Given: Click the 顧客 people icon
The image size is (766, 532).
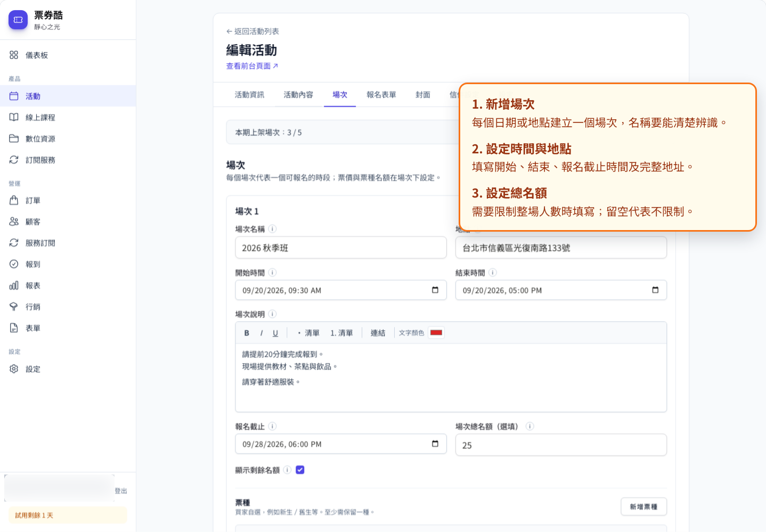Looking at the screenshot, I should (14, 222).
